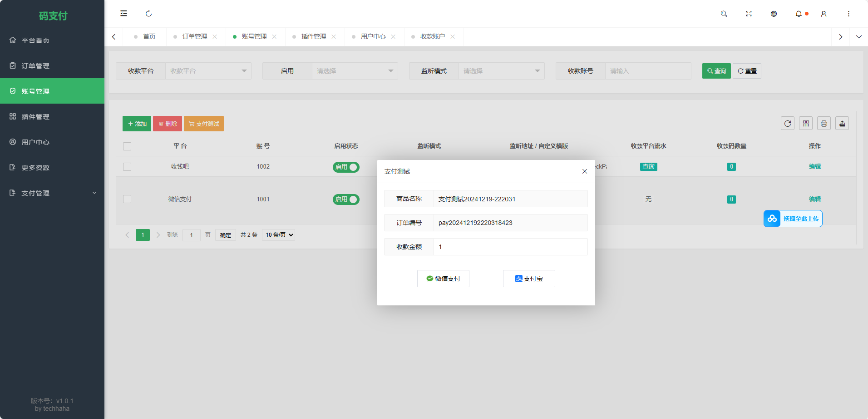
Task: Click the 收款账号 input field
Action: tap(648, 71)
